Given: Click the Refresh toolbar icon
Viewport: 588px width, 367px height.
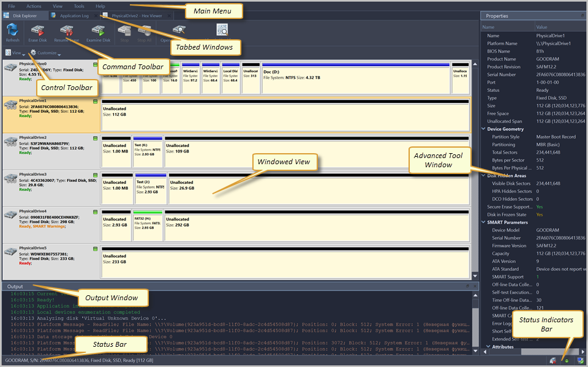Looking at the screenshot, I should click(12, 29).
